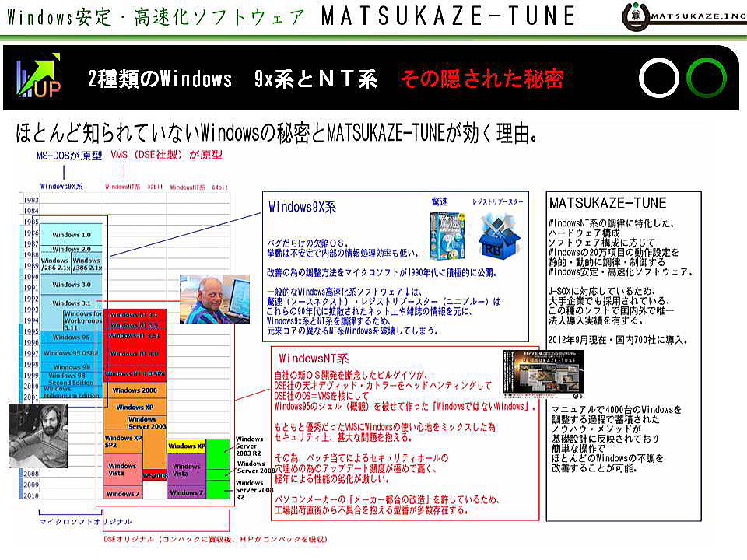The height and width of the screenshot is (560, 747).
Task: Select the Windows 1.0 timeline block
Action: 72,235
